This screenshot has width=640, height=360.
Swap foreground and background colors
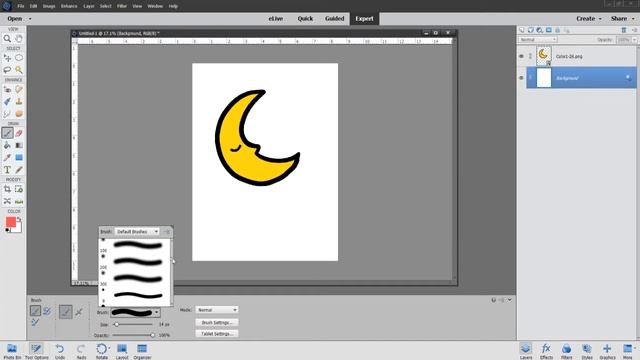18,220
